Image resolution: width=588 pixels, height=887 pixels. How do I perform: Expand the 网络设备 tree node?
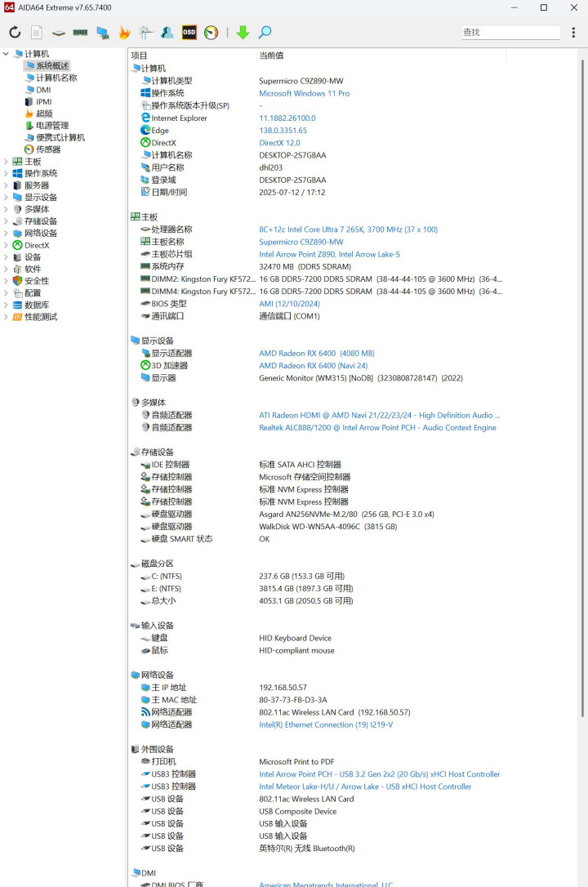(x=6, y=233)
